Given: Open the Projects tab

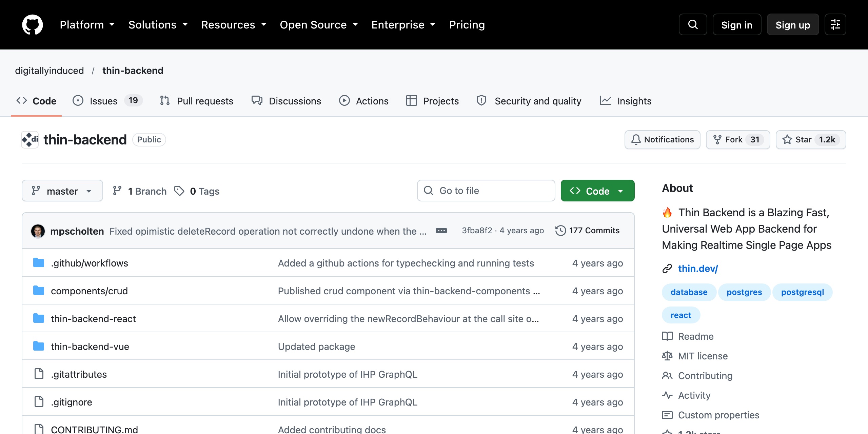Looking at the screenshot, I should (x=432, y=101).
